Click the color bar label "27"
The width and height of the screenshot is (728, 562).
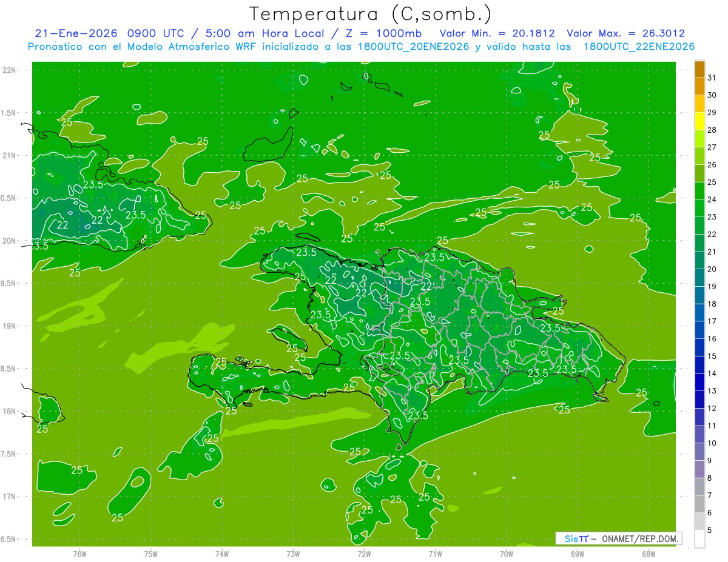(x=712, y=147)
